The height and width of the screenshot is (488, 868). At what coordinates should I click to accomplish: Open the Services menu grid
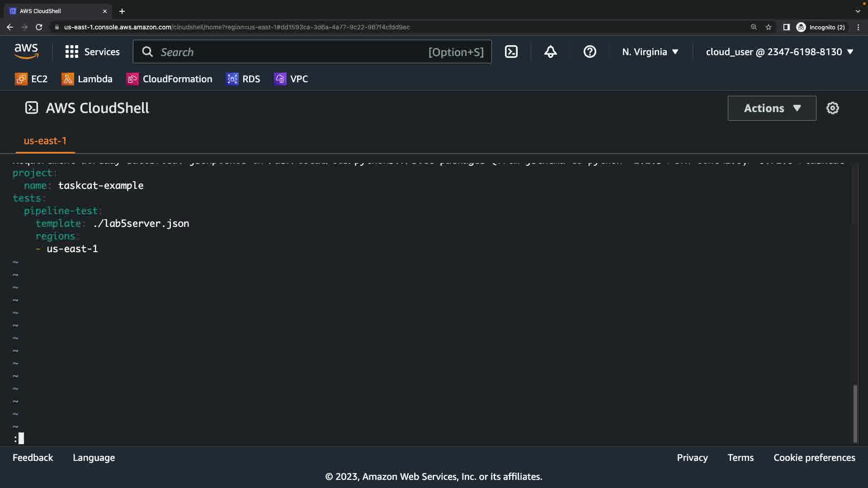[x=92, y=52]
